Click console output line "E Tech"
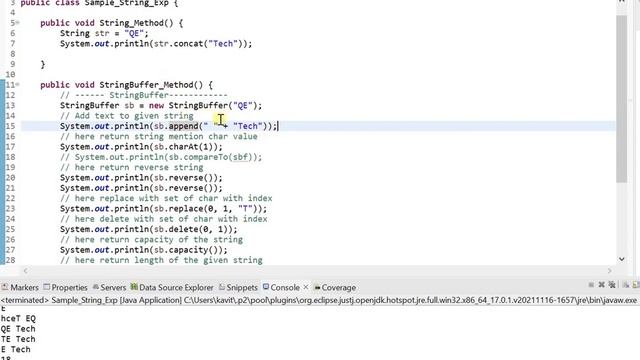Image resolution: width=640 pixels, height=360 pixels. click(16, 349)
